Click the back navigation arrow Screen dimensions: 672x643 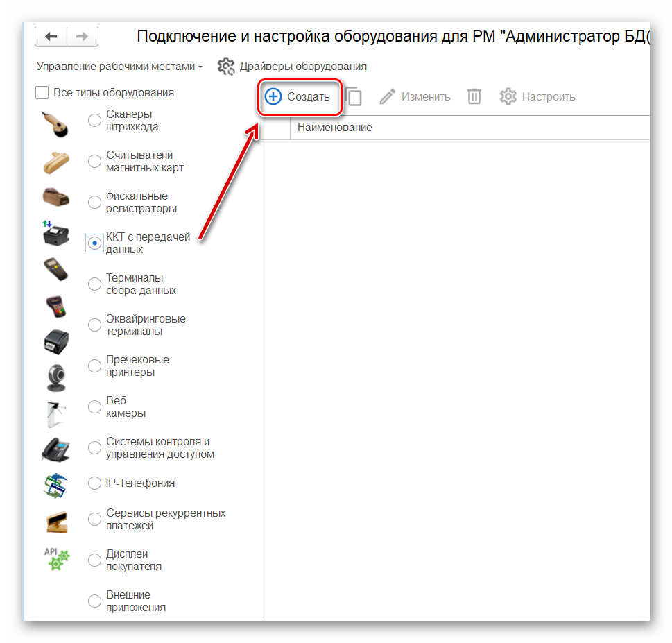click(x=51, y=36)
